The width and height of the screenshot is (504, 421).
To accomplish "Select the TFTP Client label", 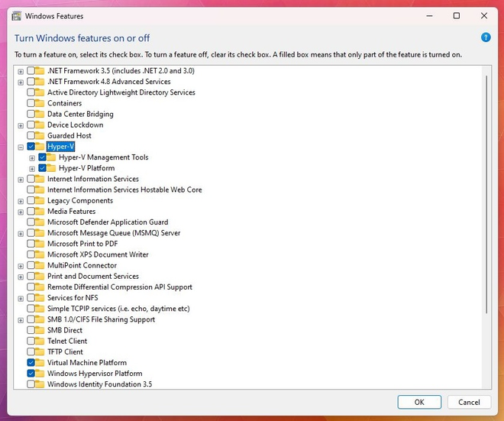I will click(65, 351).
